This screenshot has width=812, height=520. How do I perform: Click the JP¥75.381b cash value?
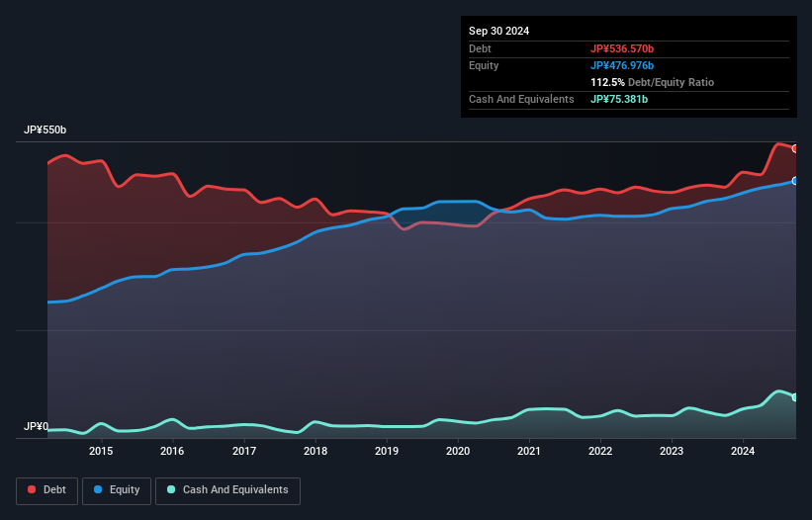coord(619,99)
